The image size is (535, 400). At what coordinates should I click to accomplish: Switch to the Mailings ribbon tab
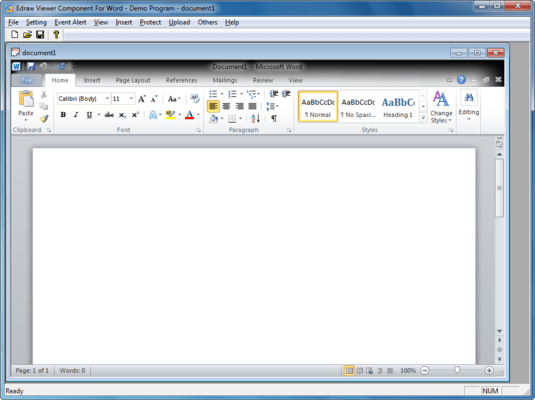click(x=225, y=80)
